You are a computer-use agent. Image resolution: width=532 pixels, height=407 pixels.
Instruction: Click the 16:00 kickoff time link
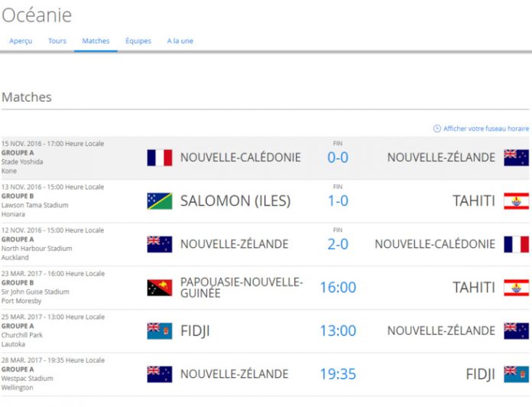tap(338, 288)
